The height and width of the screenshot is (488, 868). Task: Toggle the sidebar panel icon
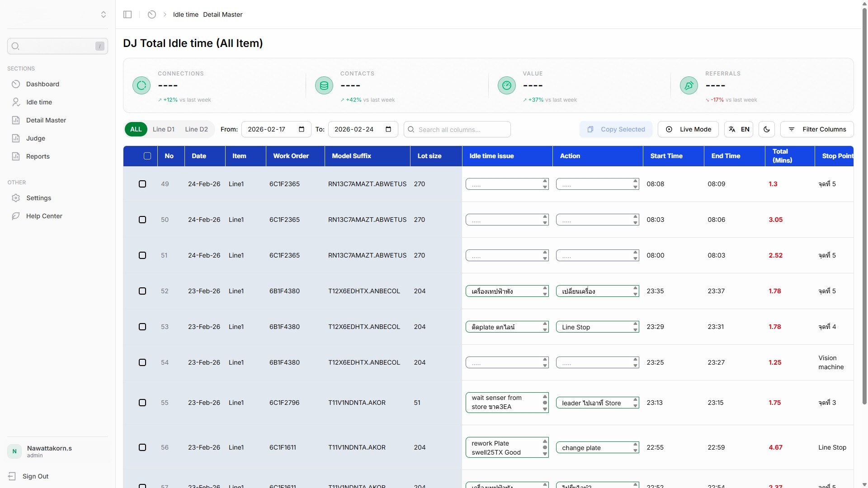click(x=127, y=14)
